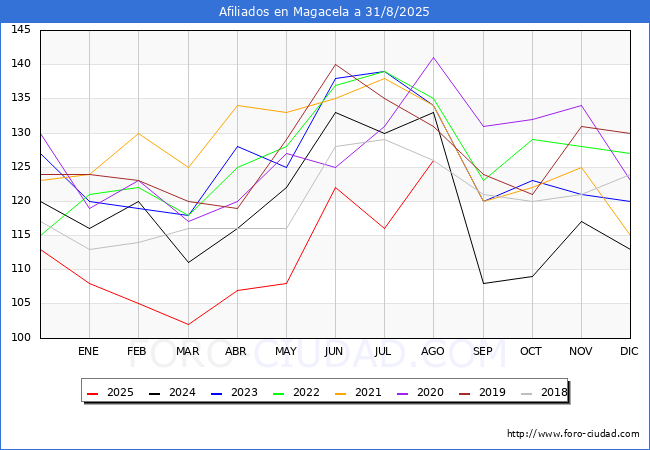Click the 125 value on the y-axis
Screen dimensions: 650x450
21,167
